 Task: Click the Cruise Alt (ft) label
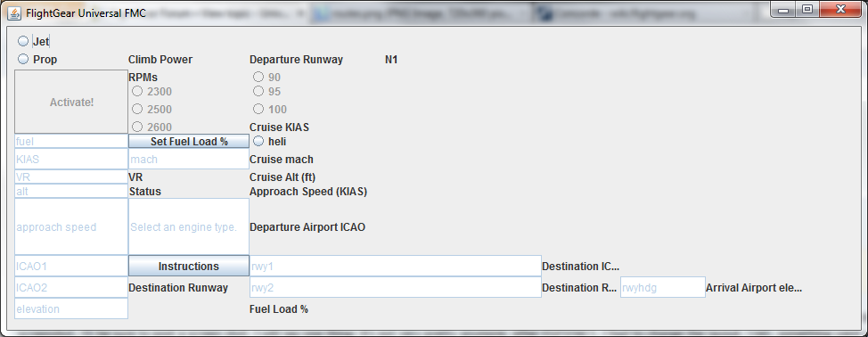[283, 177]
